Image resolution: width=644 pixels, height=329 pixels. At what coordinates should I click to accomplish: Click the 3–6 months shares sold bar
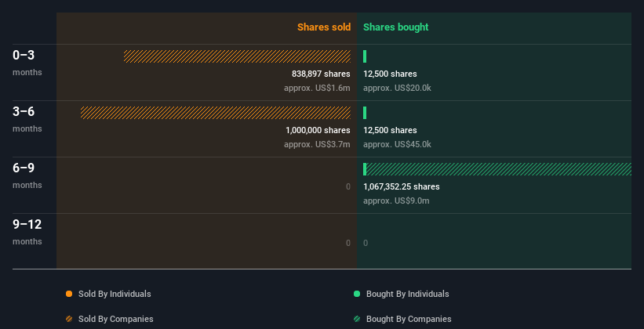click(216, 113)
